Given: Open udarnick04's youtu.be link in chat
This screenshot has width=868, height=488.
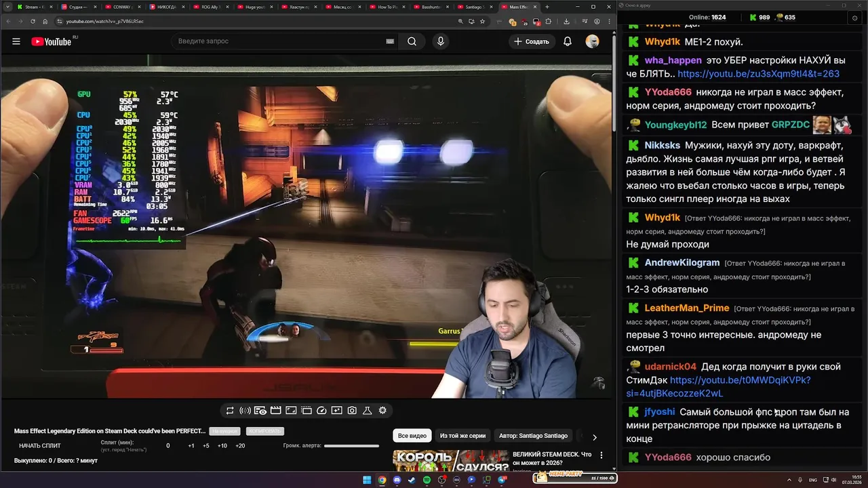Looking at the screenshot, I should [718, 386].
